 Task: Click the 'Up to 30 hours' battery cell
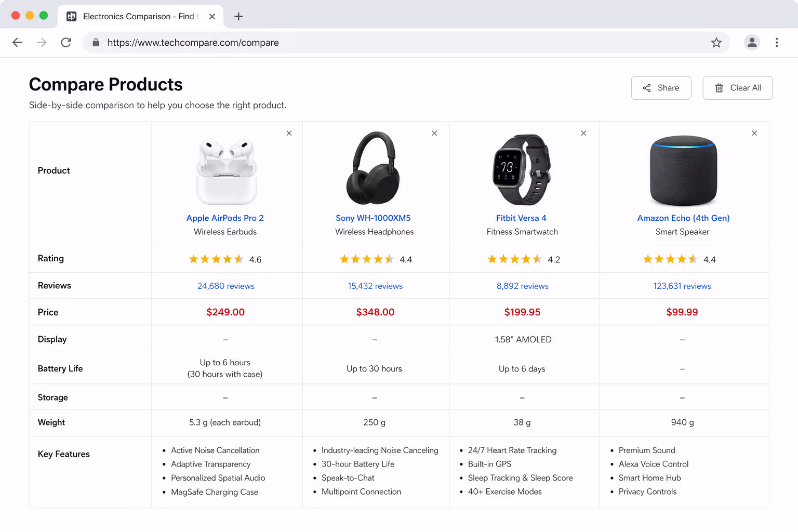pos(374,369)
